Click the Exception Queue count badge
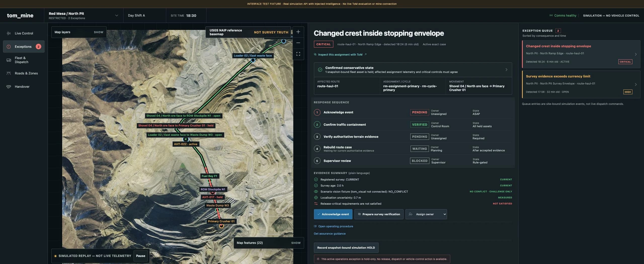The width and height of the screenshot is (644, 264). (x=558, y=31)
